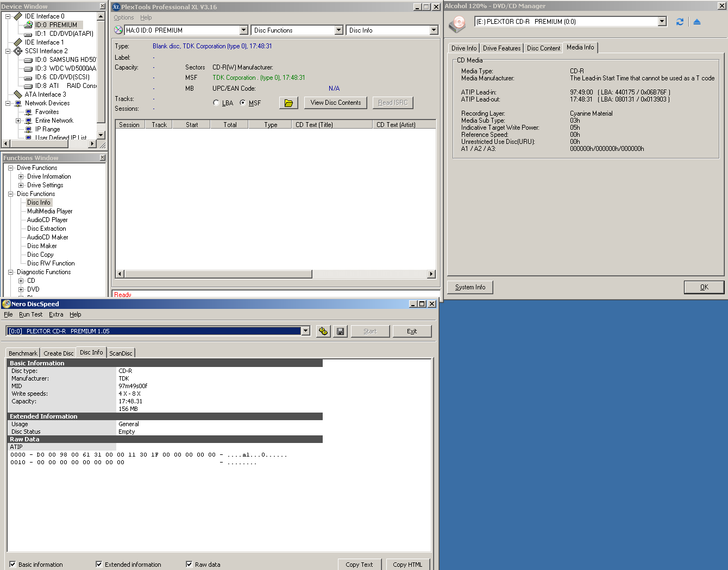Click the CD Text (Title) column header

[331, 124]
